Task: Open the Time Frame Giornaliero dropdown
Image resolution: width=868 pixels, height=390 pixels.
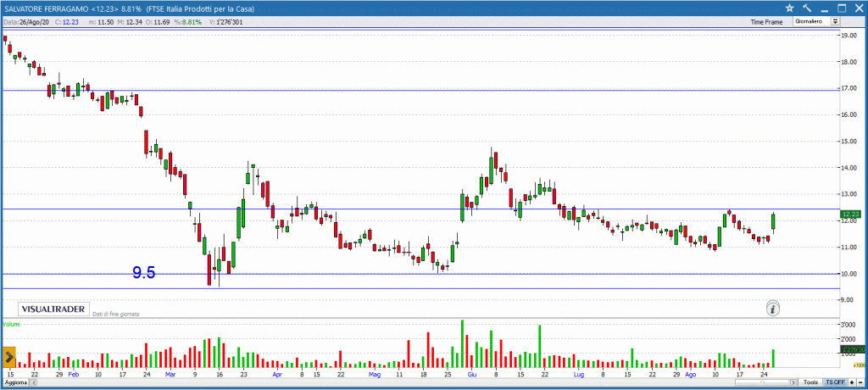Action: click(x=816, y=21)
